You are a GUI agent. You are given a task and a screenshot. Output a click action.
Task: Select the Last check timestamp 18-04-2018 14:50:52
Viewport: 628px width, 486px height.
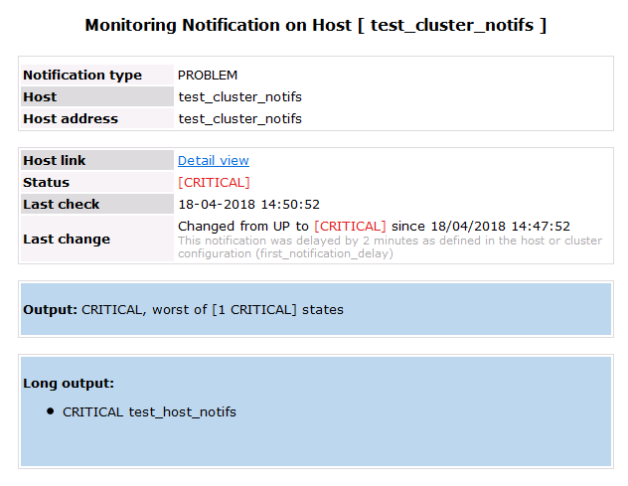[248, 205]
